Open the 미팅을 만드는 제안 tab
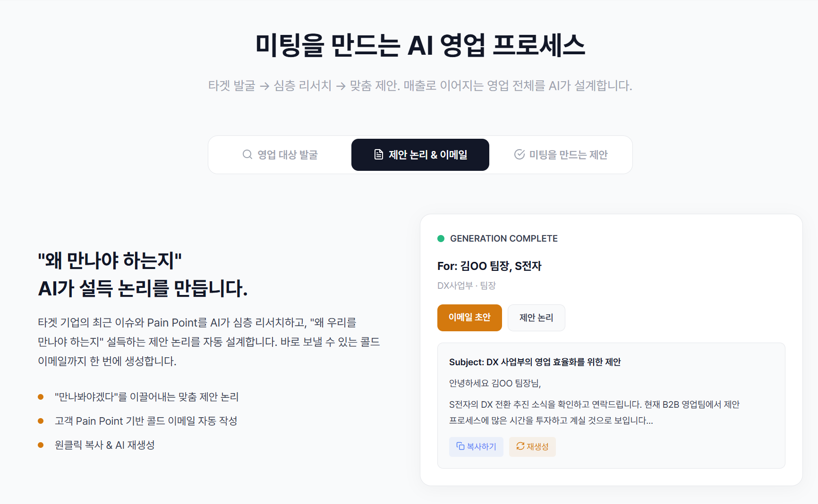This screenshot has height=504, width=818. pyautogui.click(x=561, y=154)
